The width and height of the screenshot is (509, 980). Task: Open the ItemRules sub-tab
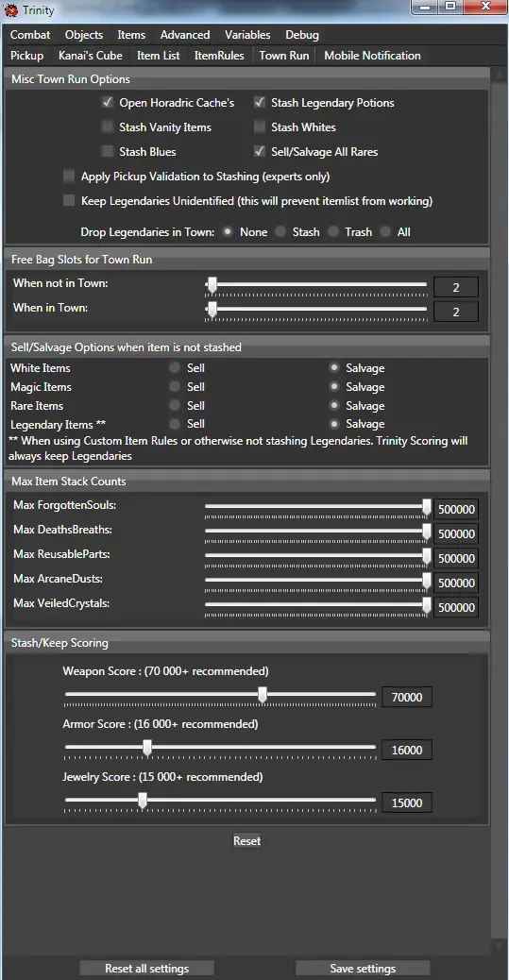tap(219, 56)
